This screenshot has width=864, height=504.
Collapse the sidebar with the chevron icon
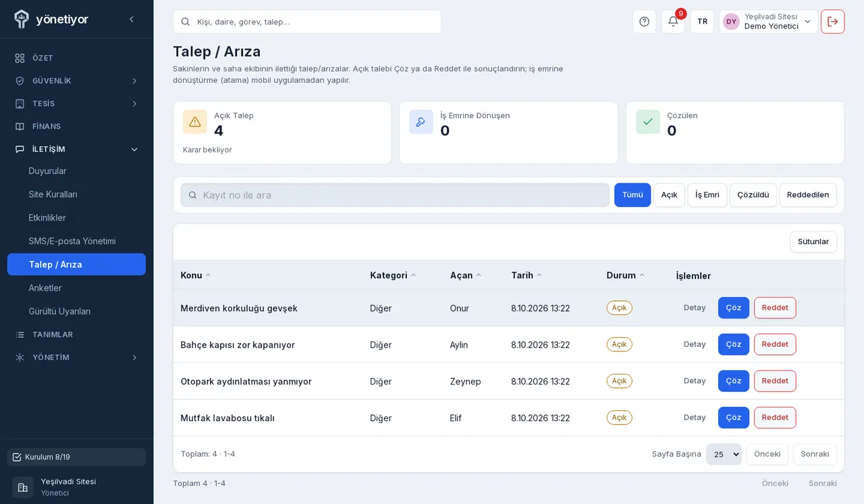point(132,20)
